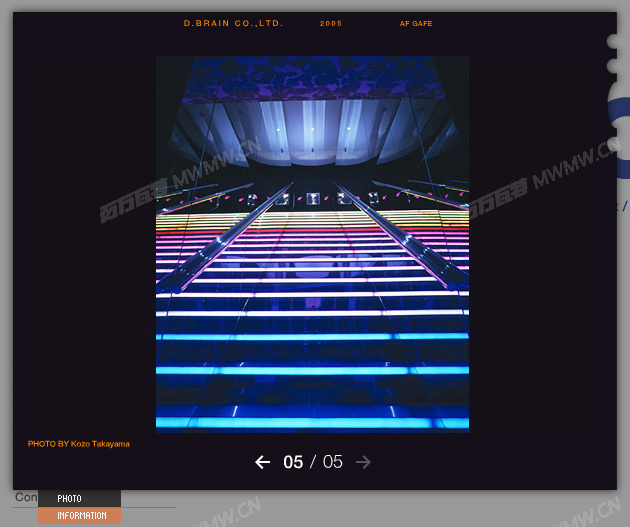Viewport: 630px width, 527px height.
Task: Click the D.BRAIN CO.,LTD. title text
Action: pos(233,23)
